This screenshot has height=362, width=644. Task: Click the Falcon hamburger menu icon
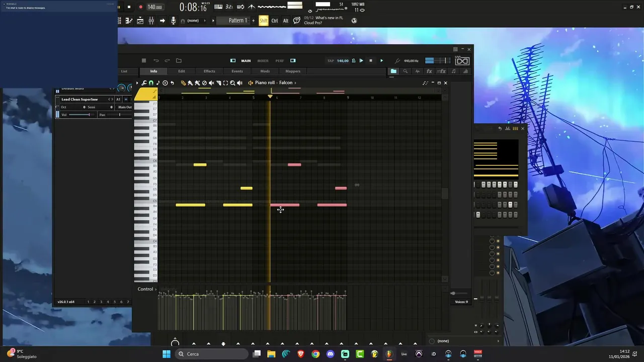click(x=143, y=61)
